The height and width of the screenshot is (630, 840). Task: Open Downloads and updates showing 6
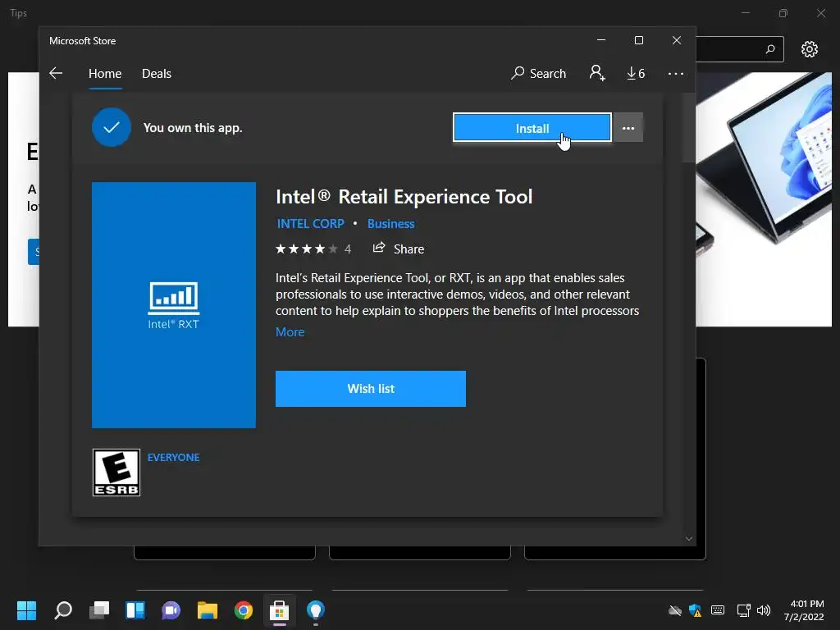pyautogui.click(x=636, y=73)
